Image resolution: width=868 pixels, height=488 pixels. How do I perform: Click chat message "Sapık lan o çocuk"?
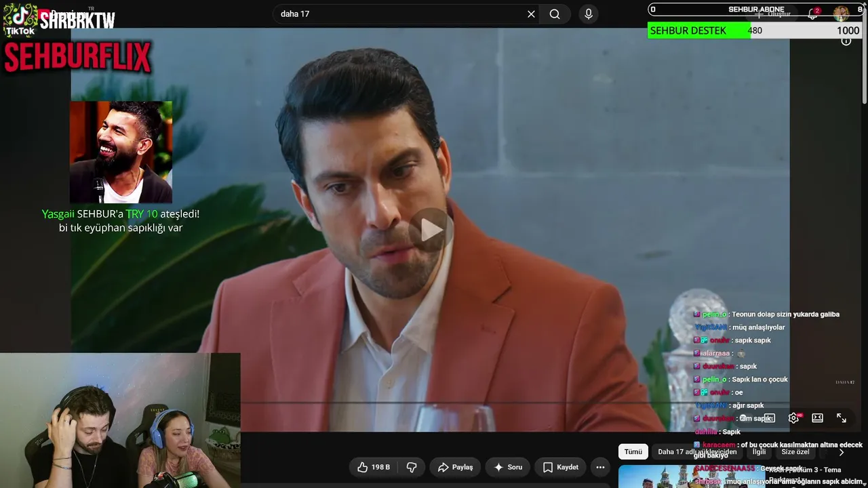point(759,380)
